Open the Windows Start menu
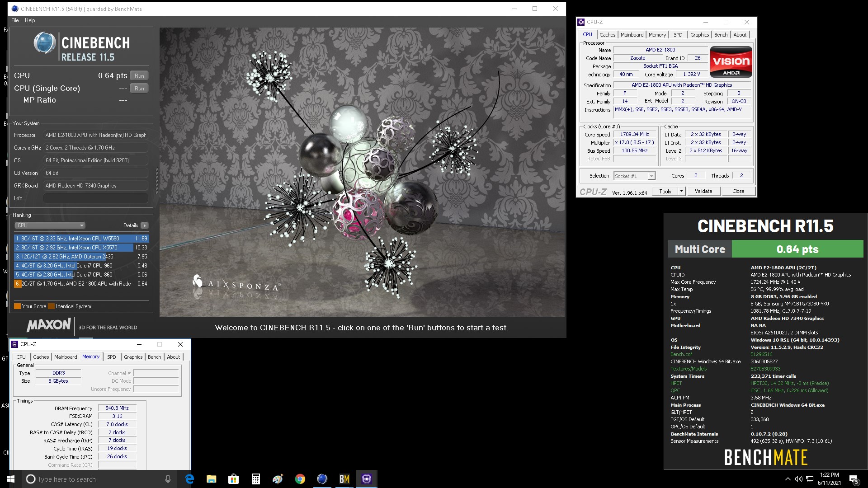 (11, 479)
